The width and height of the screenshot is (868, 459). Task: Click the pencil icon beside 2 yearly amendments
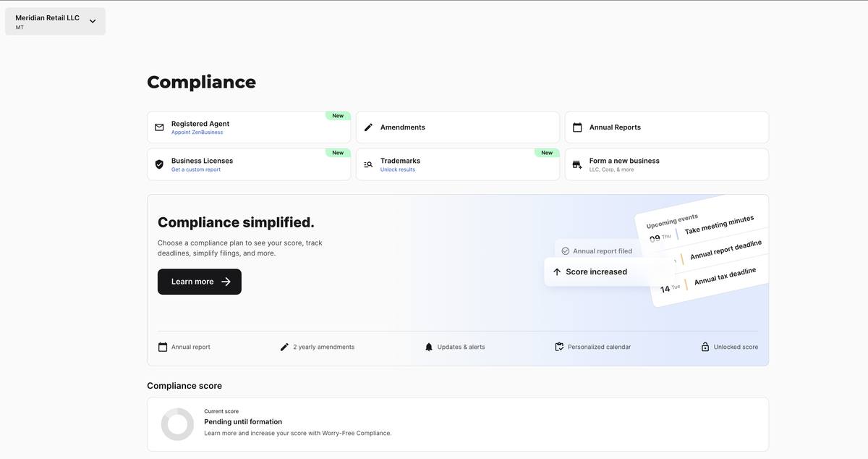click(x=284, y=347)
